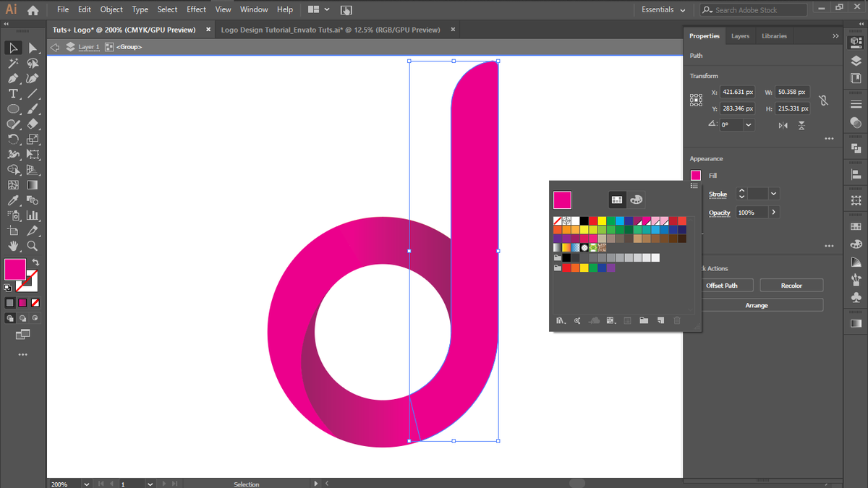Select the Perspective Grid tool
This screenshot has width=868, height=488.
(33, 170)
